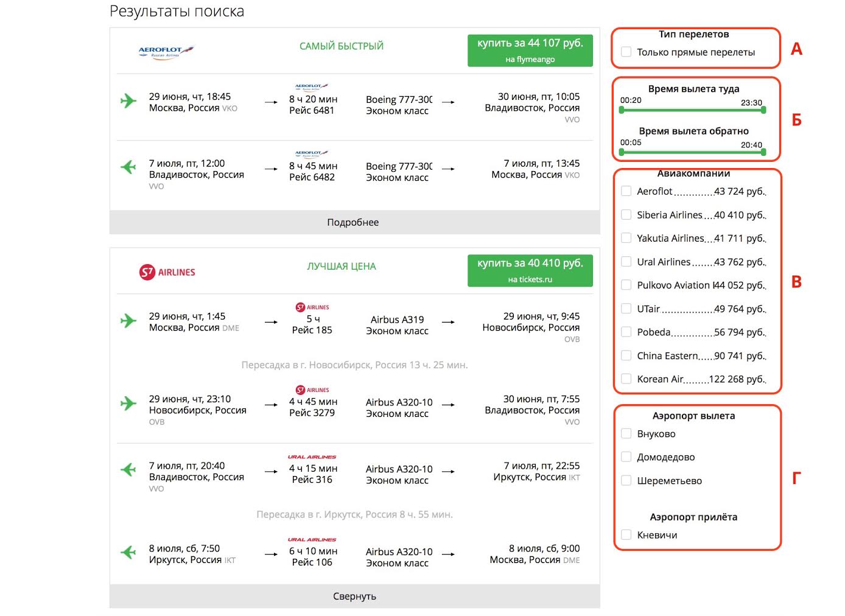Select Кневичи arrival airport checkbox
The width and height of the screenshot is (845, 616).
tap(626, 534)
